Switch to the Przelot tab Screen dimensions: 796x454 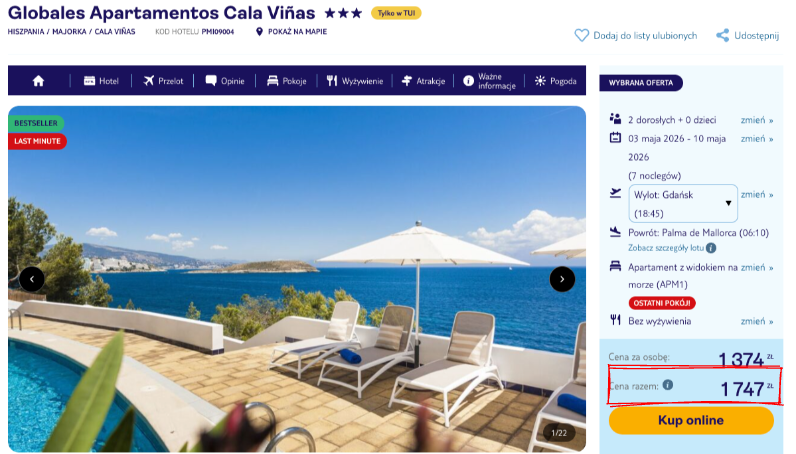[163, 81]
